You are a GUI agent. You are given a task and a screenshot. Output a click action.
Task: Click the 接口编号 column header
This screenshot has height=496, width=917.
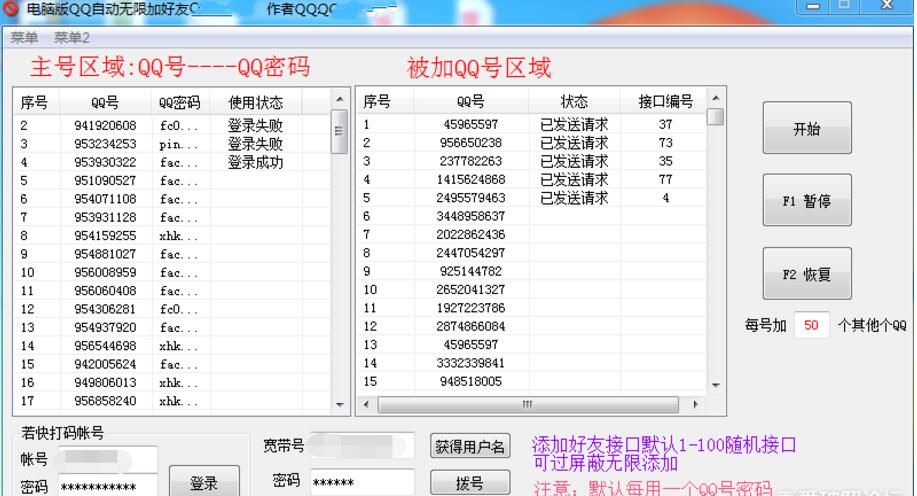click(665, 101)
